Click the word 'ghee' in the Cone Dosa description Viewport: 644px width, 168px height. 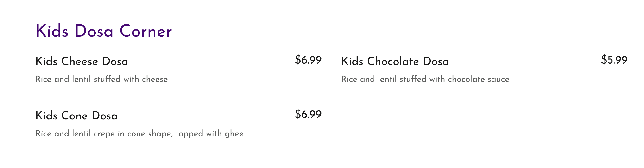tap(234, 134)
